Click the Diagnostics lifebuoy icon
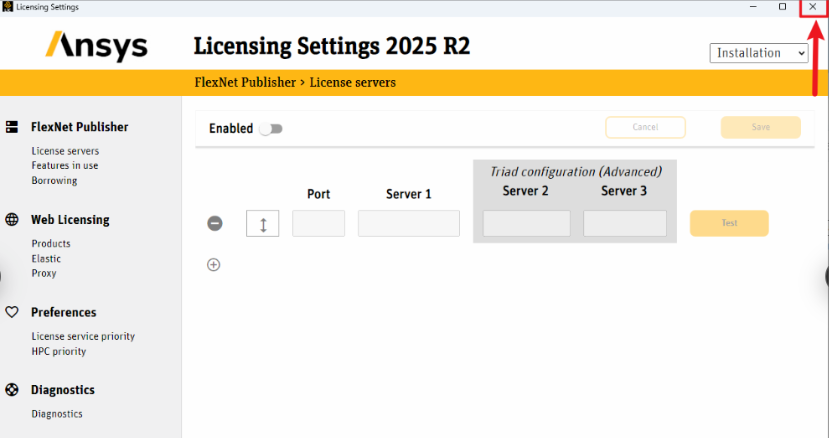The height and width of the screenshot is (438, 829). pyautogui.click(x=12, y=390)
